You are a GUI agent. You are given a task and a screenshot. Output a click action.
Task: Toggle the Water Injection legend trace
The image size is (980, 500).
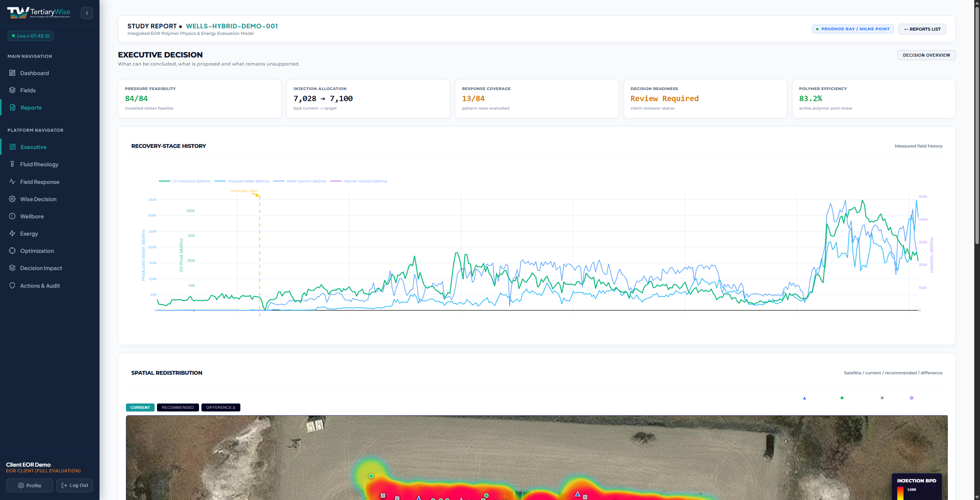click(x=299, y=181)
